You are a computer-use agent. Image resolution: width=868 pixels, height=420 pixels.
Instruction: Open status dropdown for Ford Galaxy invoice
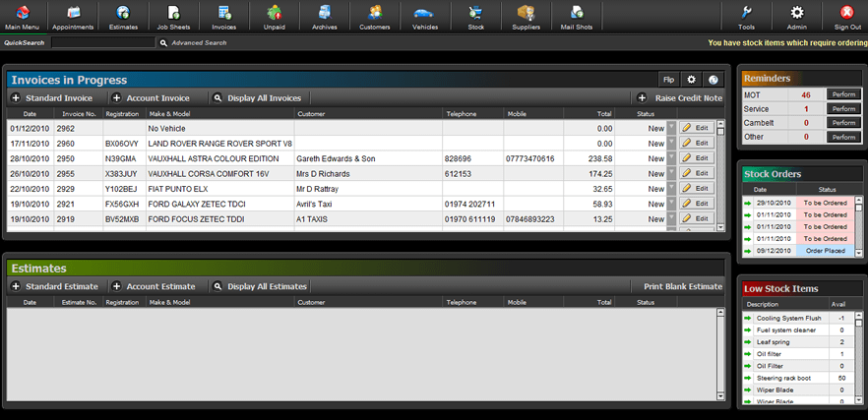(671, 204)
